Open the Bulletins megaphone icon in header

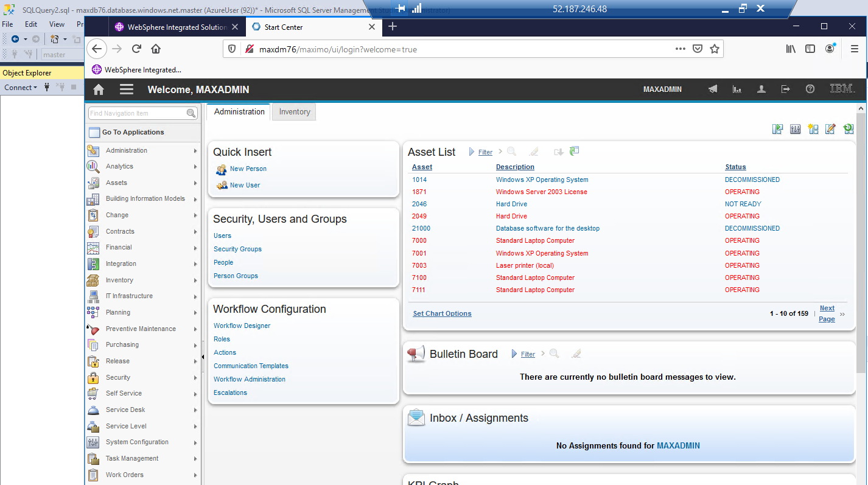pos(713,89)
